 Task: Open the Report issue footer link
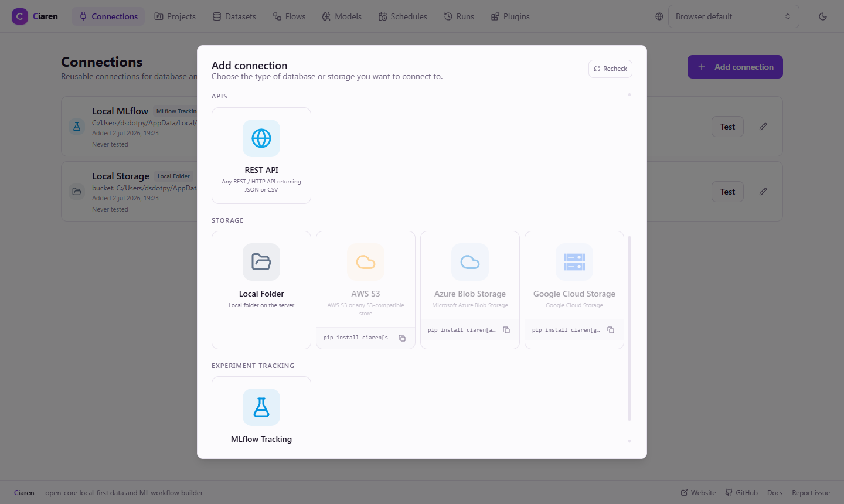tap(811, 493)
